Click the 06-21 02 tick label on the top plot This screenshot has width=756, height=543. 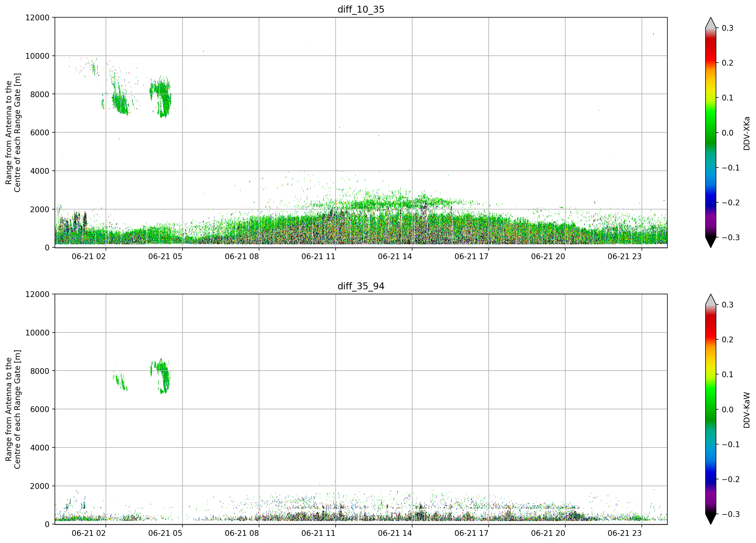point(89,256)
